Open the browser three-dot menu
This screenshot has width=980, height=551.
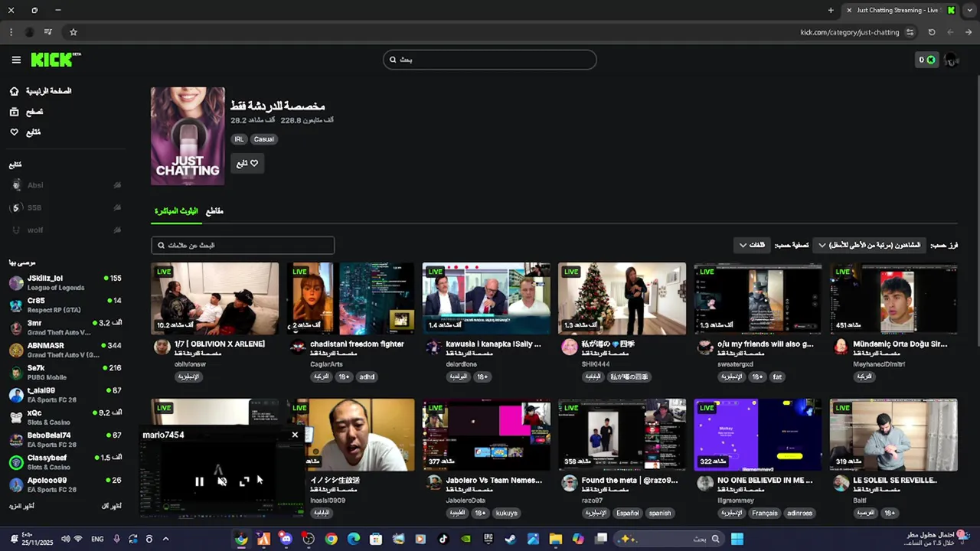[11, 32]
